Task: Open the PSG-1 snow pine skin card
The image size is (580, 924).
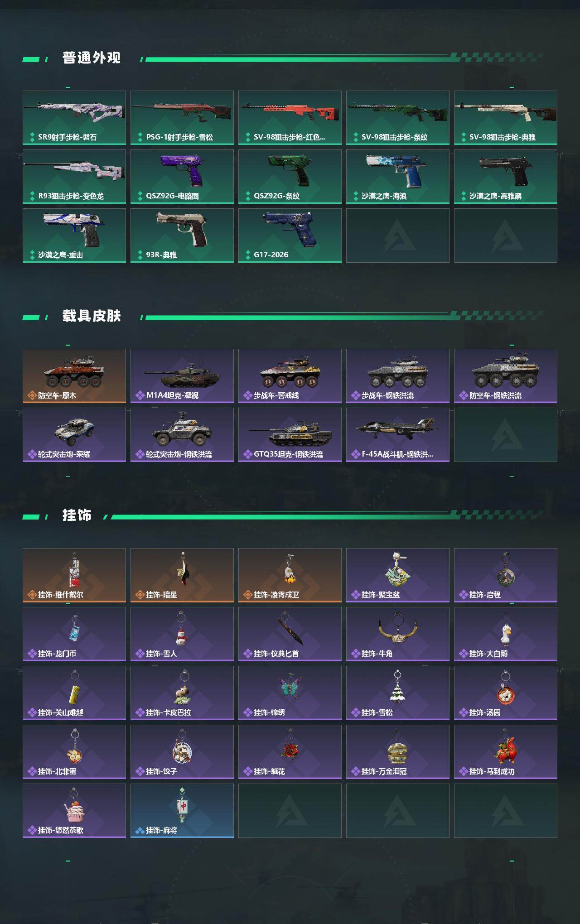Action: 182,118
